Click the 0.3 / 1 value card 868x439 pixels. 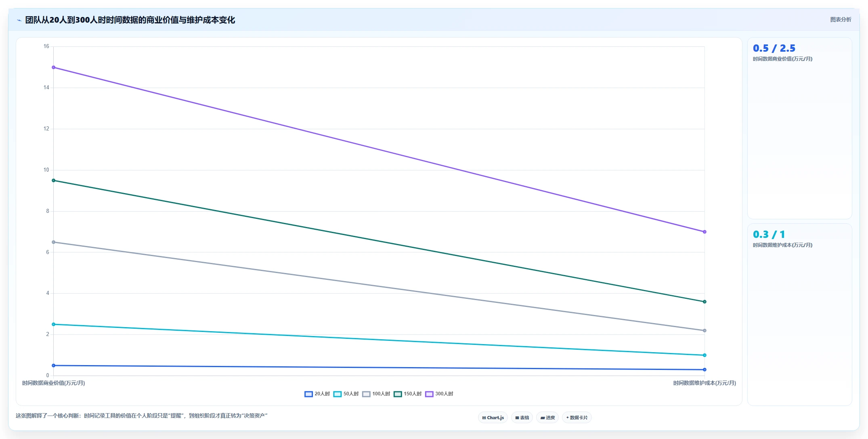[x=799, y=315]
